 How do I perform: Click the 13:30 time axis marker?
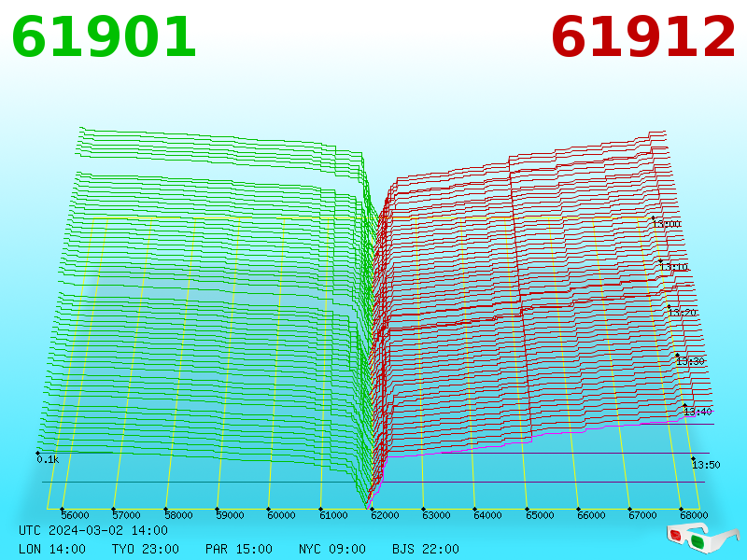pyautogui.click(x=690, y=361)
